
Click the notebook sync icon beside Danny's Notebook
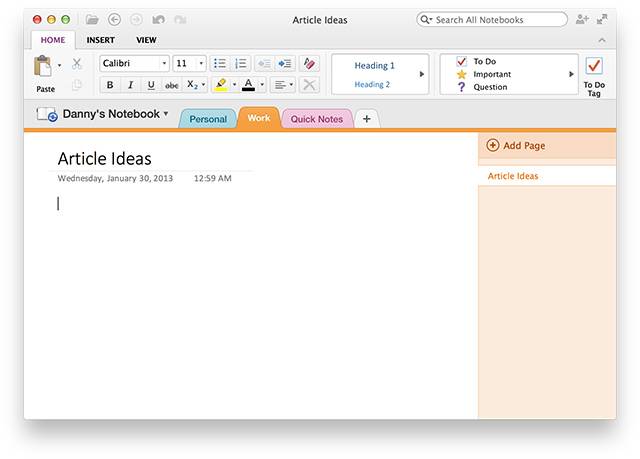click(47, 115)
